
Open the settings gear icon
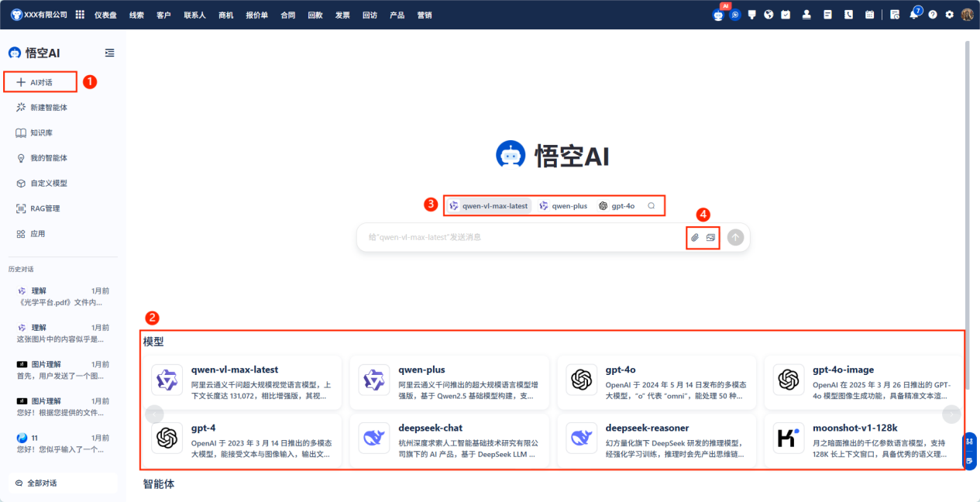[950, 15]
